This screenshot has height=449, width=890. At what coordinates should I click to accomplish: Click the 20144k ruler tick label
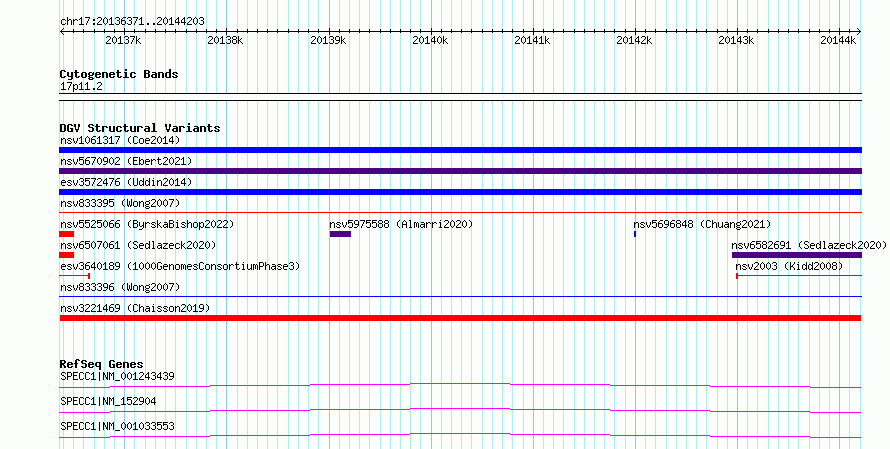click(x=838, y=40)
